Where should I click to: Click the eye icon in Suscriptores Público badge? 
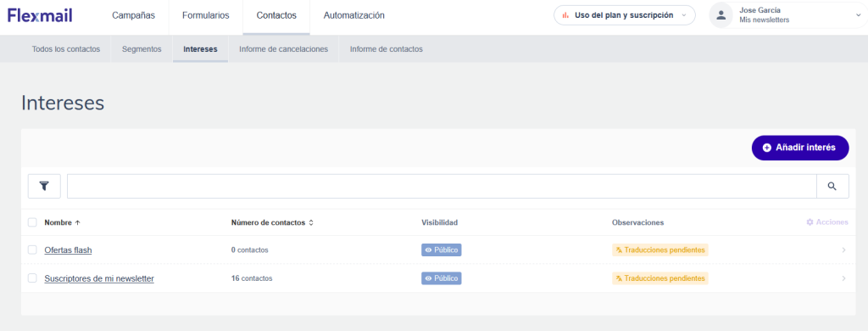coord(428,278)
